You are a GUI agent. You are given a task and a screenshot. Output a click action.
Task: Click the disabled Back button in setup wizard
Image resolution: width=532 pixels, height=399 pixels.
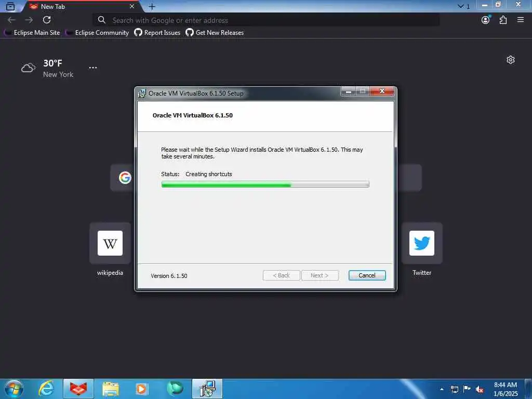pyautogui.click(x=281, y=275)
